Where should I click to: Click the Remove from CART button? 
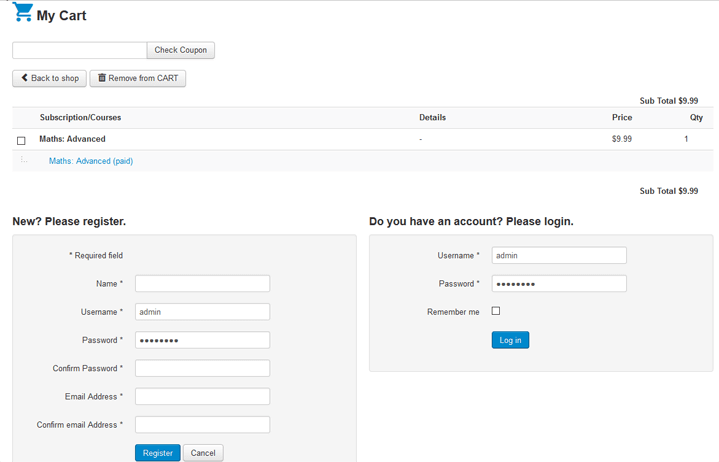click(x=138, y=78)
